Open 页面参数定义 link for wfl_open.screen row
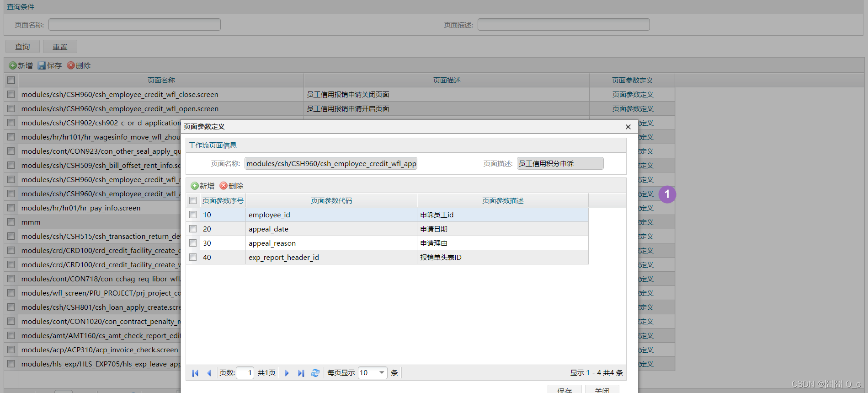The width and height of the screenshot is (868, 393). pos(633,108)
